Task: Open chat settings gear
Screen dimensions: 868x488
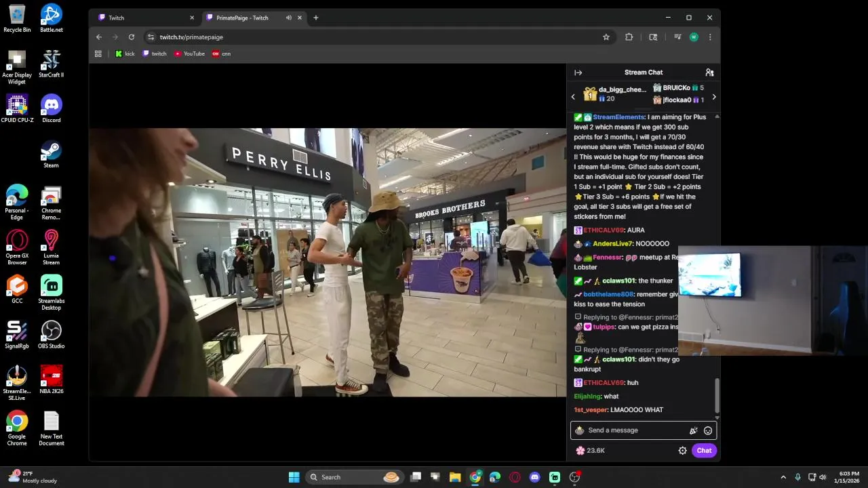Action: pyautogui.click(x=682, y=451)
